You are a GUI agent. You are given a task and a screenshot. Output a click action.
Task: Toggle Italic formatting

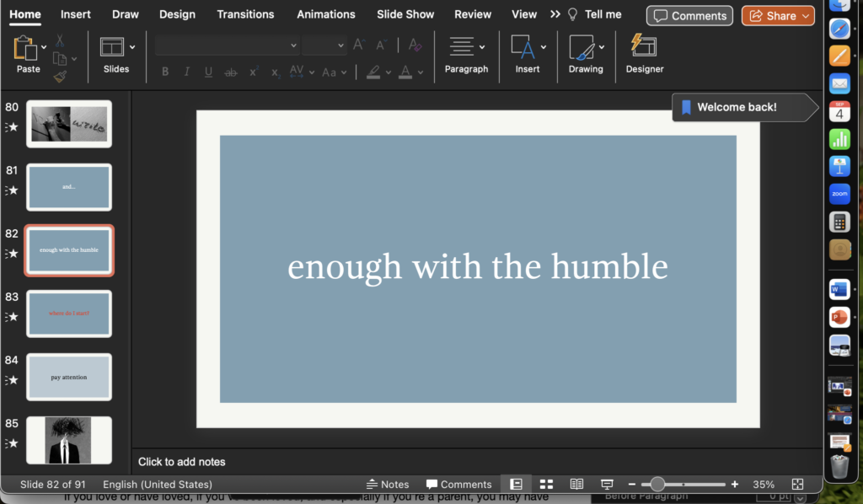click(x=186, y=72)
